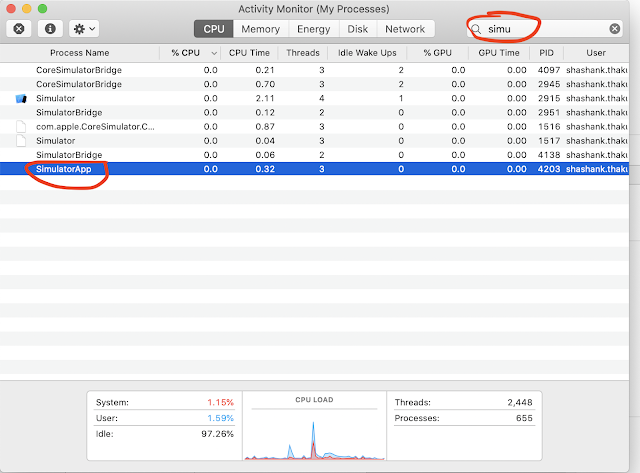Image resolution: width=640 pixels, height=473 pixels.
Task: Click the Processes 655 total
Action: pos(464,418)
